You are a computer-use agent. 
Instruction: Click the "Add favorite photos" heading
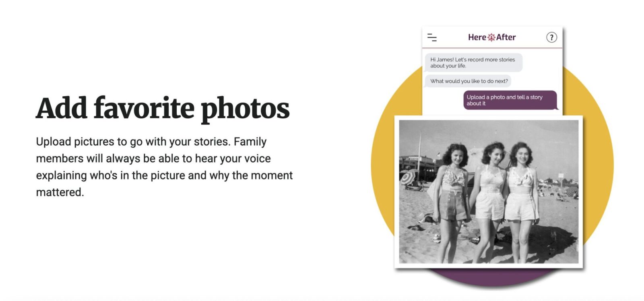pos(163,108)
